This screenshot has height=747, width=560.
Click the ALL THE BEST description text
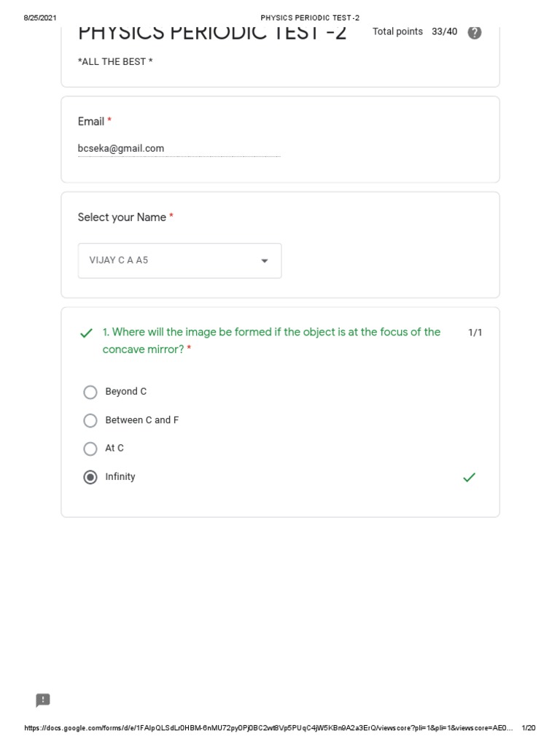point(115,62)
